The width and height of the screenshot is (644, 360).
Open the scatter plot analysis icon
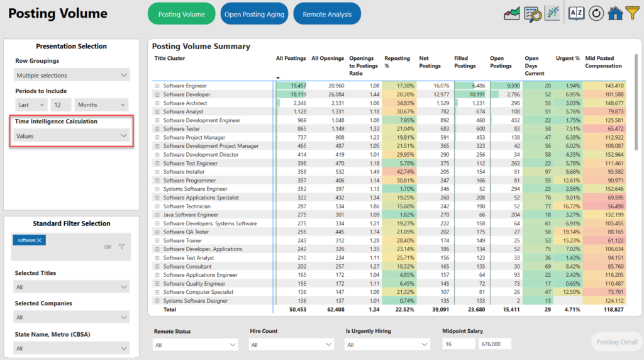[x=552, y=13]
